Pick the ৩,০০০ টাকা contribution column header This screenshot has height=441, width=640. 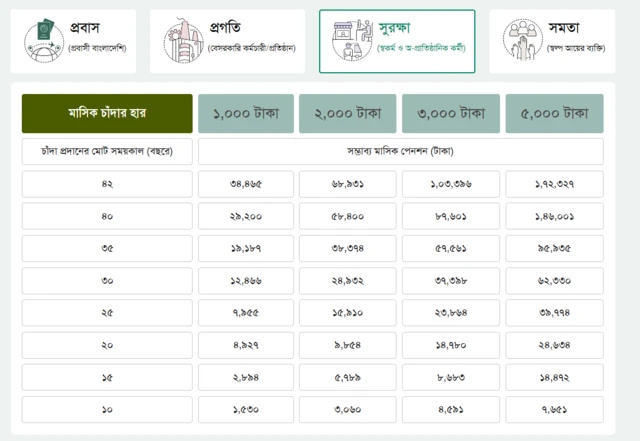point(451,114)
